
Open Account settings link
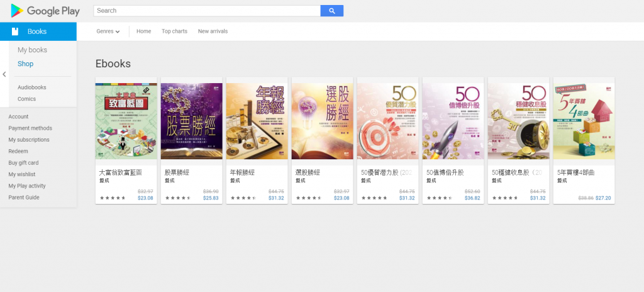(x=18, y=117)
